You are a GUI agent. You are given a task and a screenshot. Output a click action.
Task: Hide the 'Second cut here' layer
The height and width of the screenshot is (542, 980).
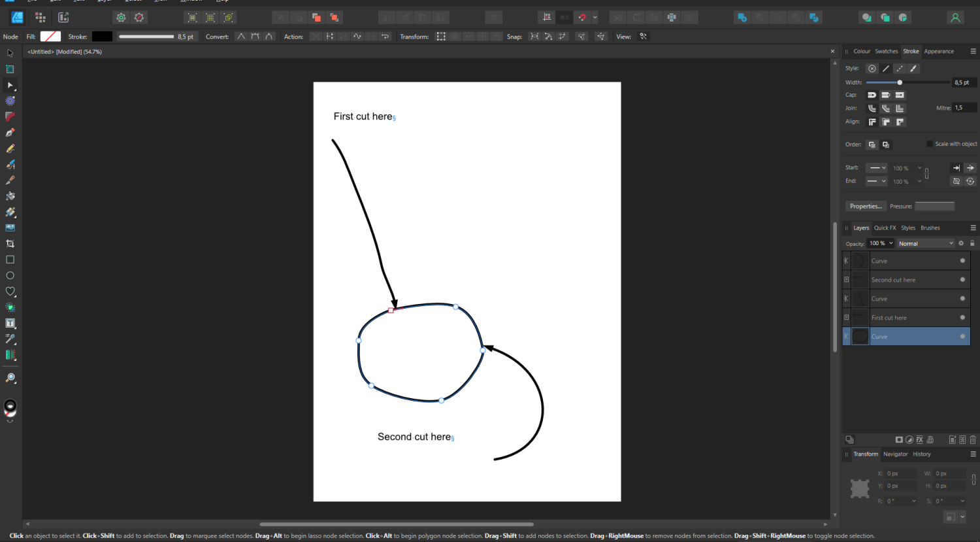[962, 279]
